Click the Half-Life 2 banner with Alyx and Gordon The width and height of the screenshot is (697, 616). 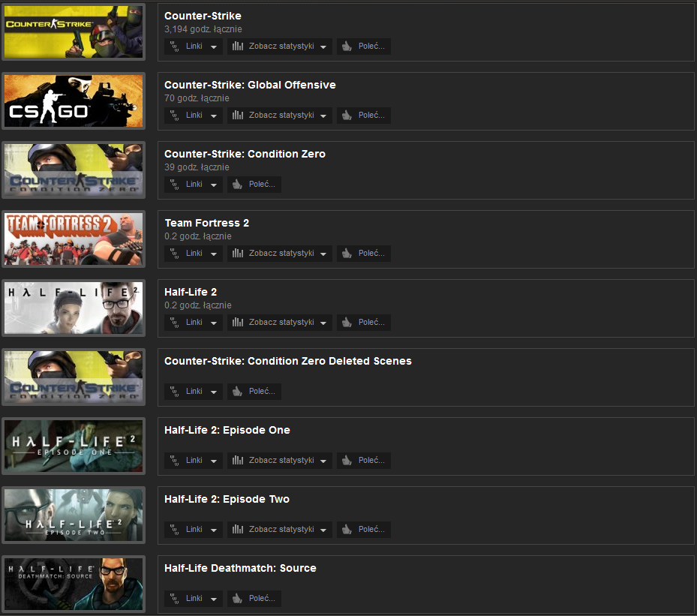[74, 308]
